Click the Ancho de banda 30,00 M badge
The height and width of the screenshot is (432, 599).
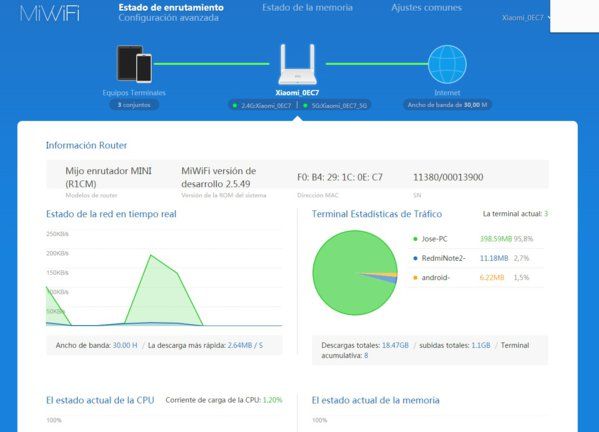(x=447, y=105)
